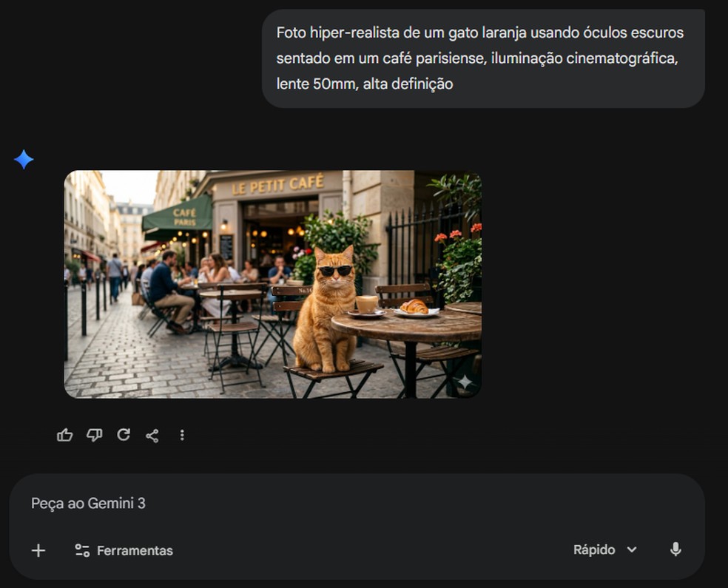Select the user prompt message bubble
Image resolution: width=728 pixels, height=588 pixels.
483,58
